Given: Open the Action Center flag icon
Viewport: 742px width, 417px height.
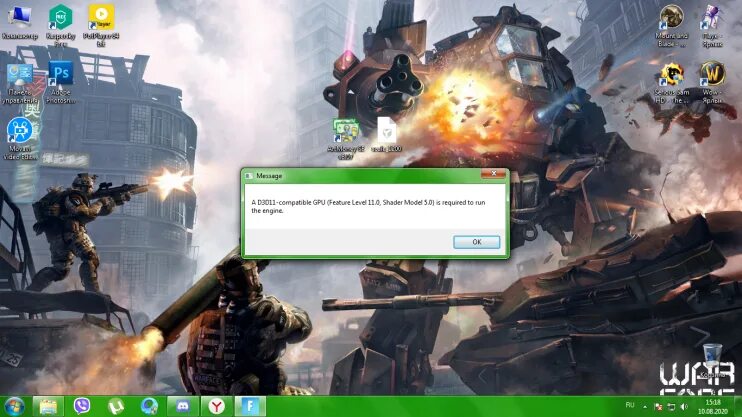Looking at the screenshot, I should pos(658,406).
